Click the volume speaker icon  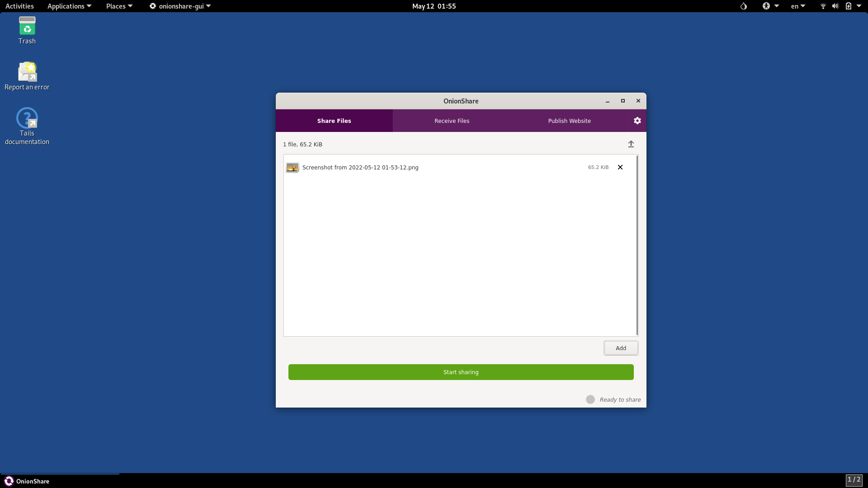tap(835, 6)
